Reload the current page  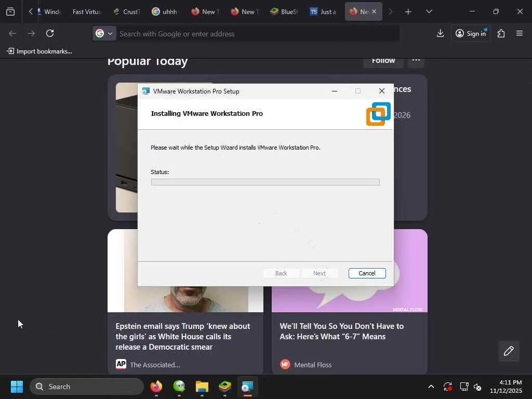coord(50,33)
